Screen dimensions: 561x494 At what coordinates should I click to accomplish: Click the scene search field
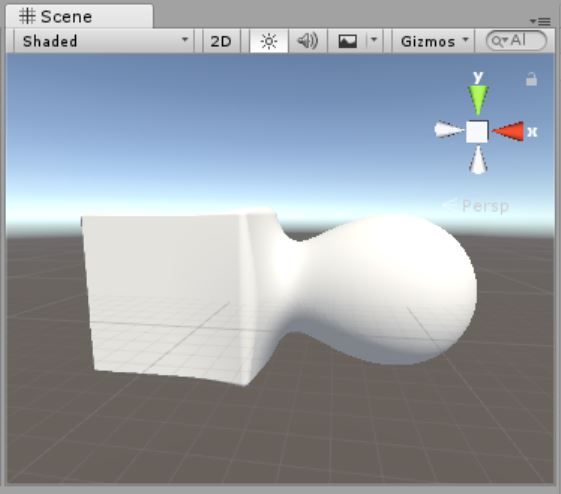click(x=516, y=41)
